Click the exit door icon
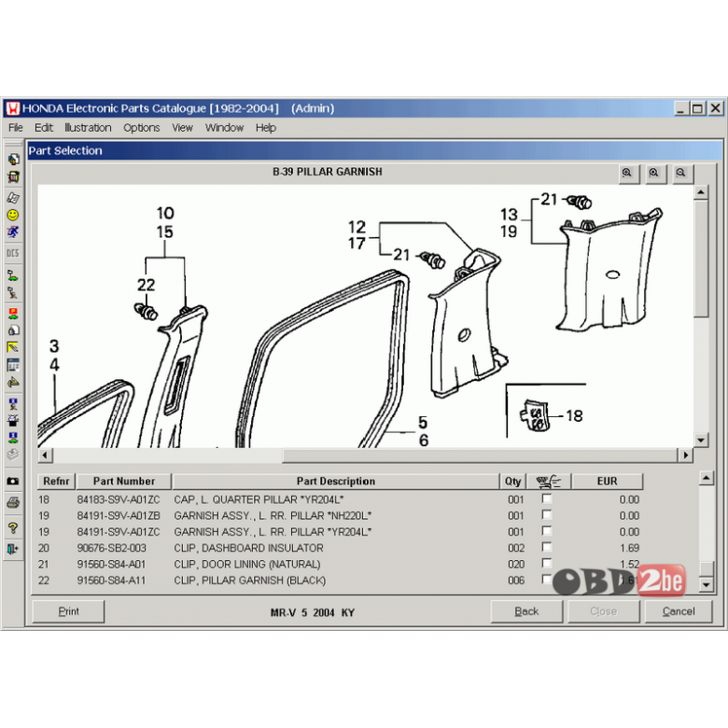Image resolution: width=728 pixels, height=728 pixels. (13, 549)
